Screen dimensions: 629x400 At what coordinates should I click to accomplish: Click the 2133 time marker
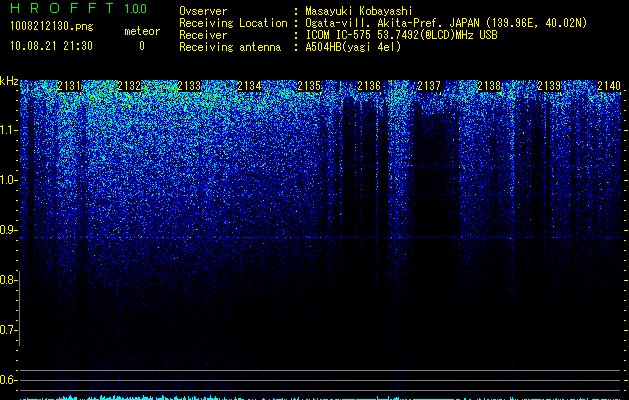(x=189, y=86)
